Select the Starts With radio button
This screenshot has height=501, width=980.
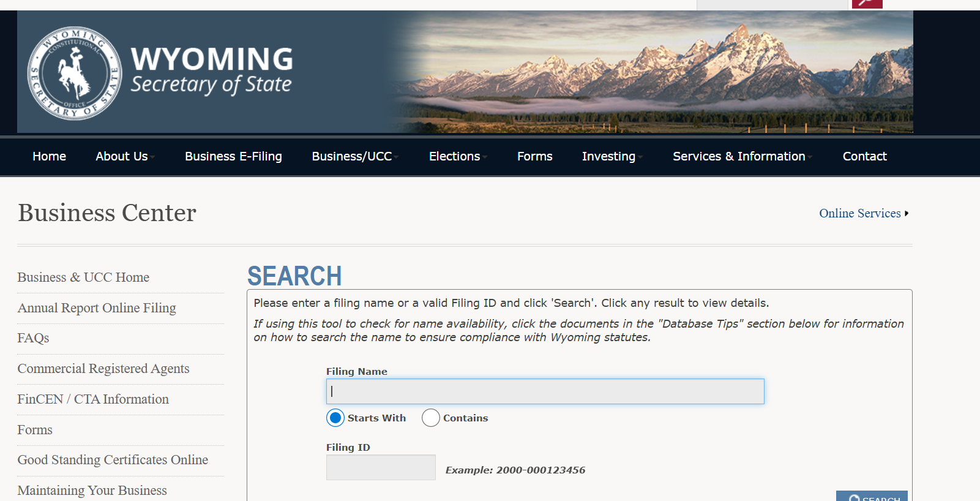point(335,418)
